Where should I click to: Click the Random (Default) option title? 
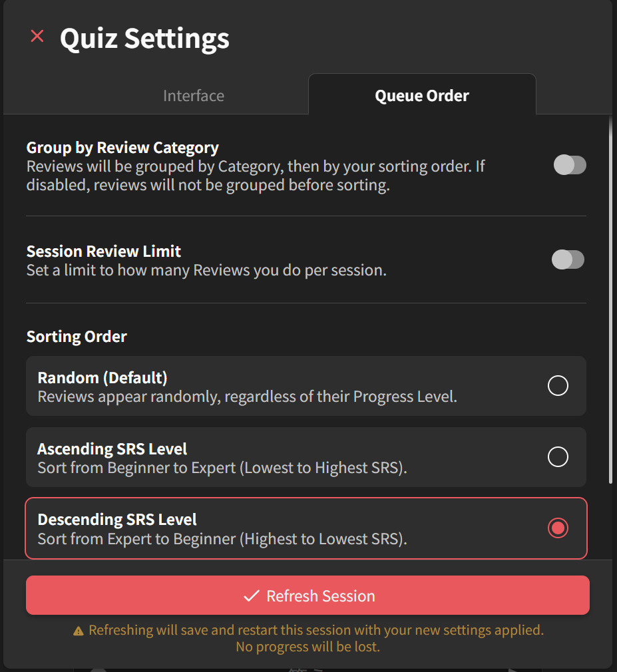[x=103, y=378]
